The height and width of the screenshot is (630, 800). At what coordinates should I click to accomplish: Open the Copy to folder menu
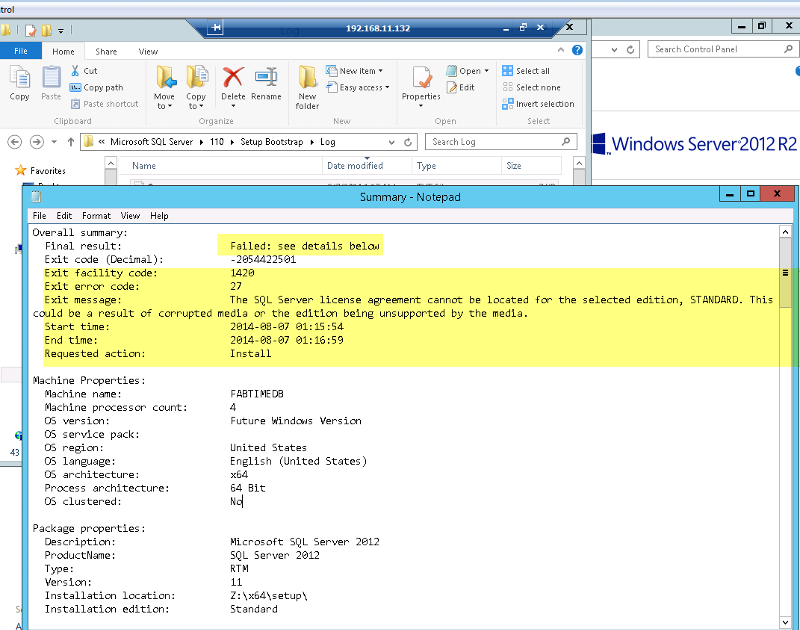tap(196, 87)
